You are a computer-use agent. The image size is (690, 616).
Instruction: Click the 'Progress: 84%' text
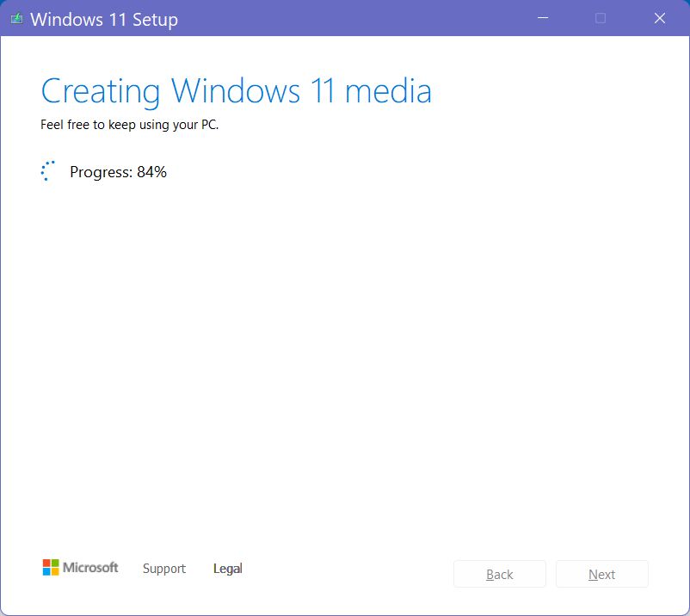click(x=118, y=172)
